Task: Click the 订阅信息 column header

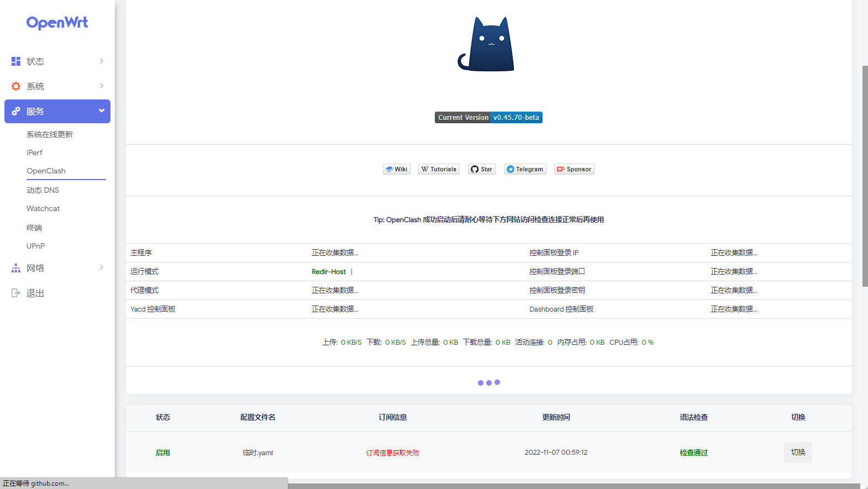Action: pyautogui.click(x=392, y=417)
